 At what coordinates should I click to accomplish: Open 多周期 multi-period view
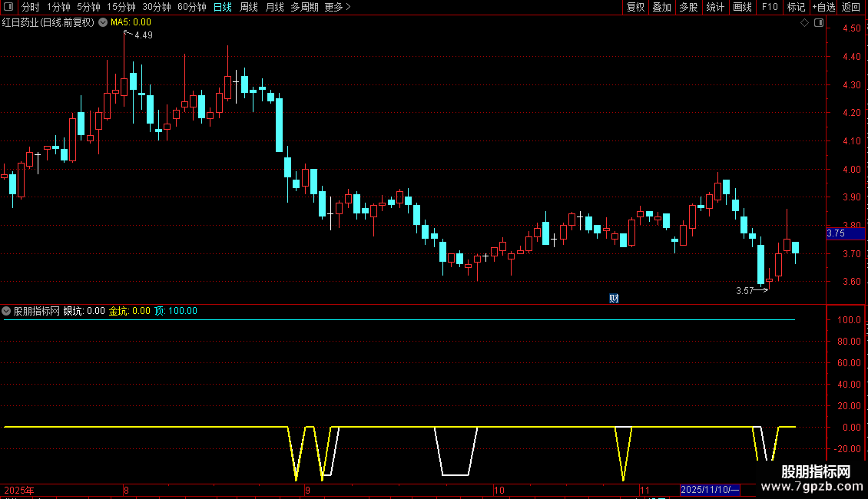(304, 7)
